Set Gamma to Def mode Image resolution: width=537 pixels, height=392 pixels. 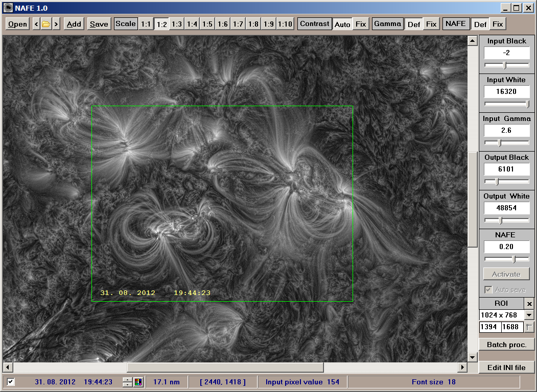[413, 24]
